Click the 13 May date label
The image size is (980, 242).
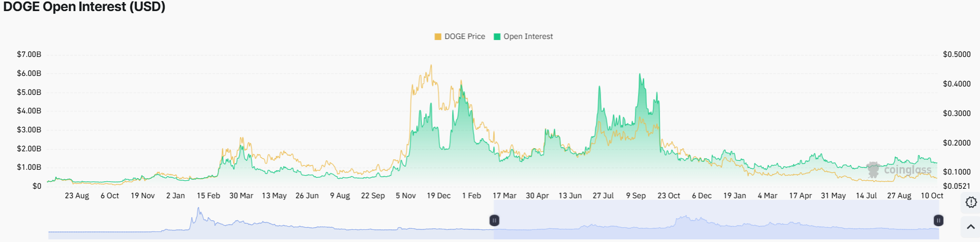pos(274,196)
